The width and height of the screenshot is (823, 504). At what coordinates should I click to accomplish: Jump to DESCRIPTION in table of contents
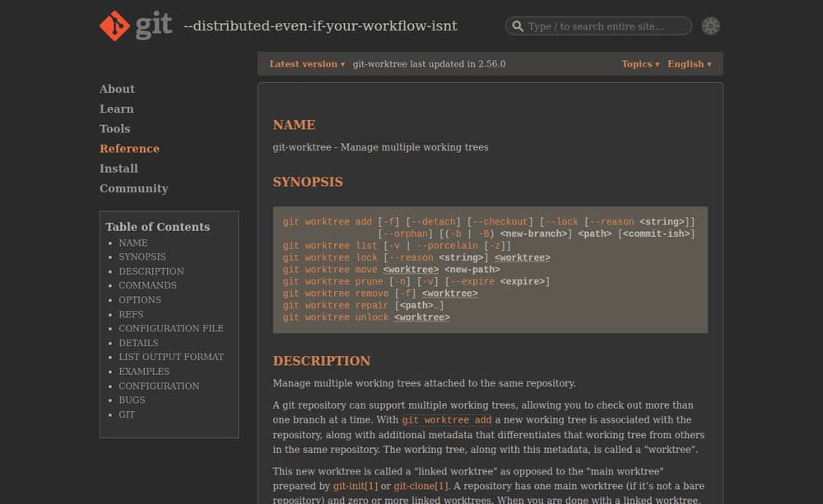point(151,271)
